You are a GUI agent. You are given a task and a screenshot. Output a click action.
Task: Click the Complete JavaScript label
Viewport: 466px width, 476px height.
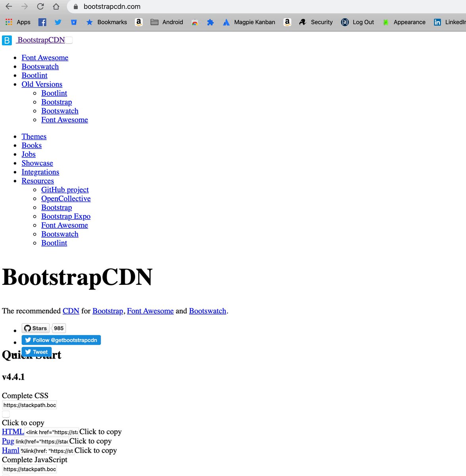pos(35,459)
